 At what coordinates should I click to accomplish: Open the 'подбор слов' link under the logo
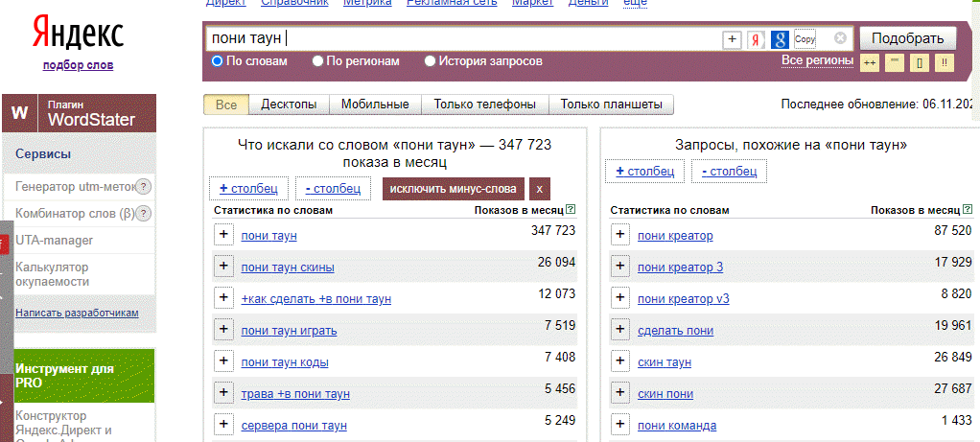click(78, 65)
